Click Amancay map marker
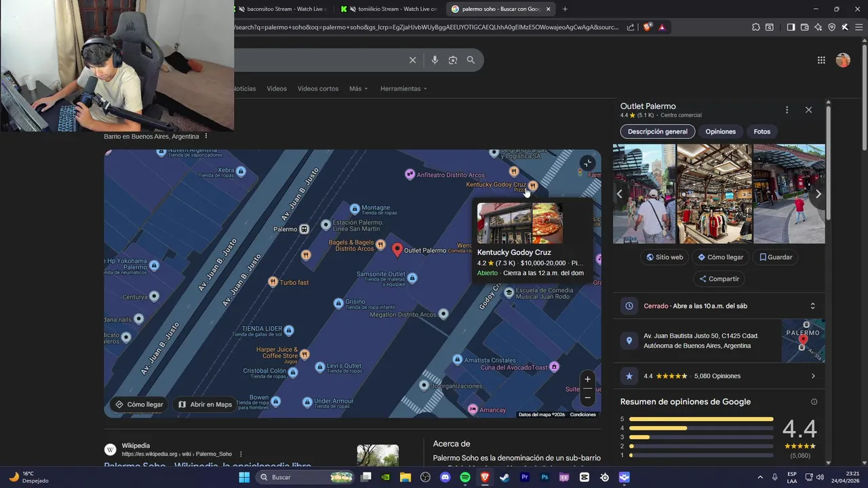 coord(473,409)
